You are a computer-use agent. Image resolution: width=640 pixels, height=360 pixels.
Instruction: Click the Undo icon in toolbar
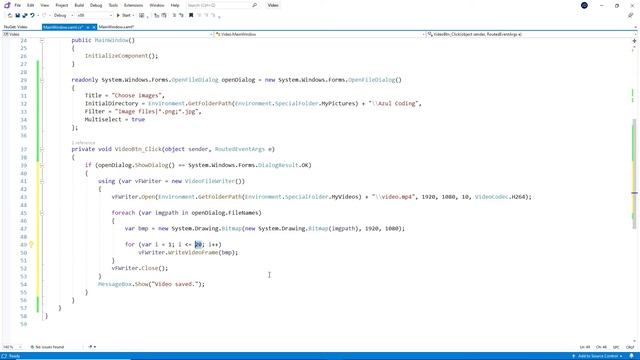[32, 16]
